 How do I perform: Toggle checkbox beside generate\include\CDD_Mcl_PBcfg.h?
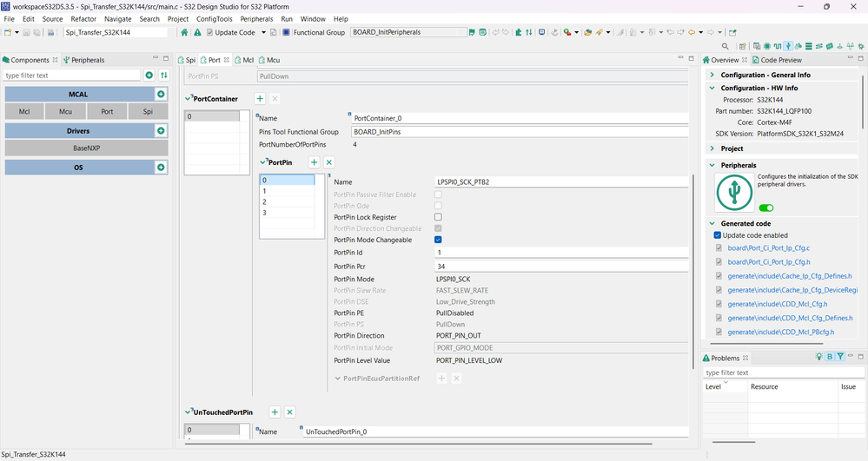pyautogui.click(x=719, y=332)
